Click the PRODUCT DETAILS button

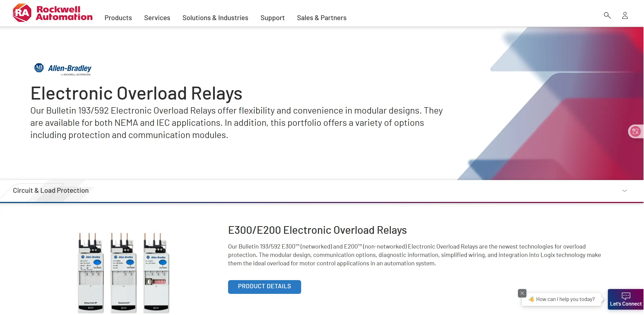tap(264, 287)
